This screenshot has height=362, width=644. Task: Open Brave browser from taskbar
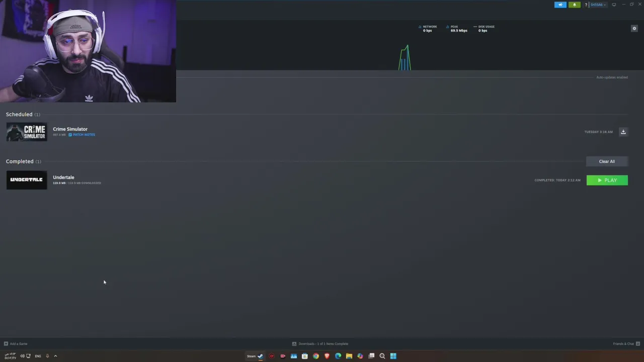pos(327,356)
